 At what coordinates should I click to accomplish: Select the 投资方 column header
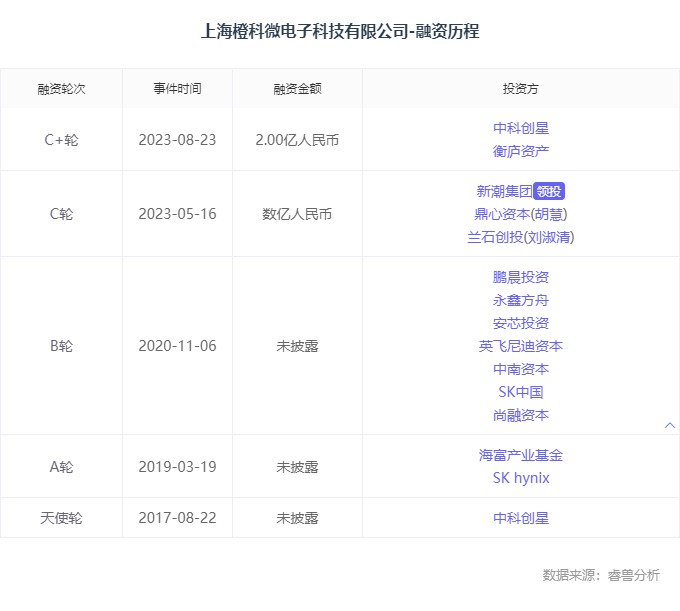click(520, 89)
